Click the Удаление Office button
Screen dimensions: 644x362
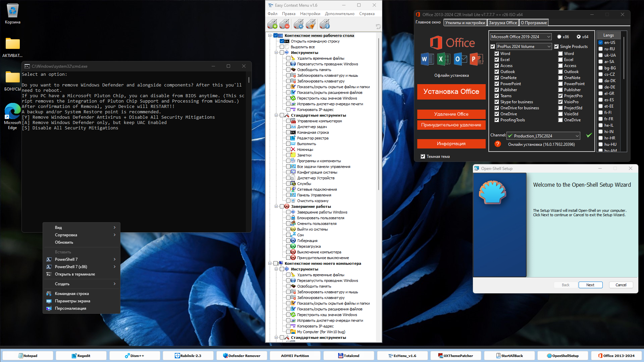coord(451,114)
